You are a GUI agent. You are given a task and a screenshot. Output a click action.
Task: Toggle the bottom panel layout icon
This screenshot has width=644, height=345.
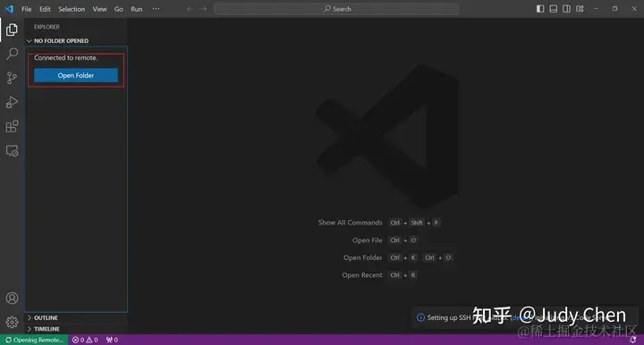pyautogui.click(x=554, y=9)
